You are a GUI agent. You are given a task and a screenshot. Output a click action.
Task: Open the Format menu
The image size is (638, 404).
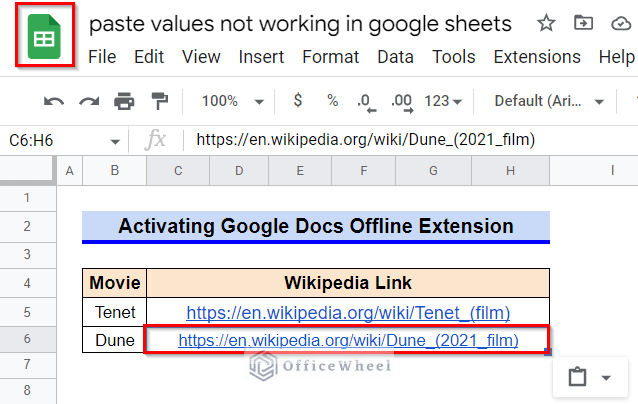(330, 57)
